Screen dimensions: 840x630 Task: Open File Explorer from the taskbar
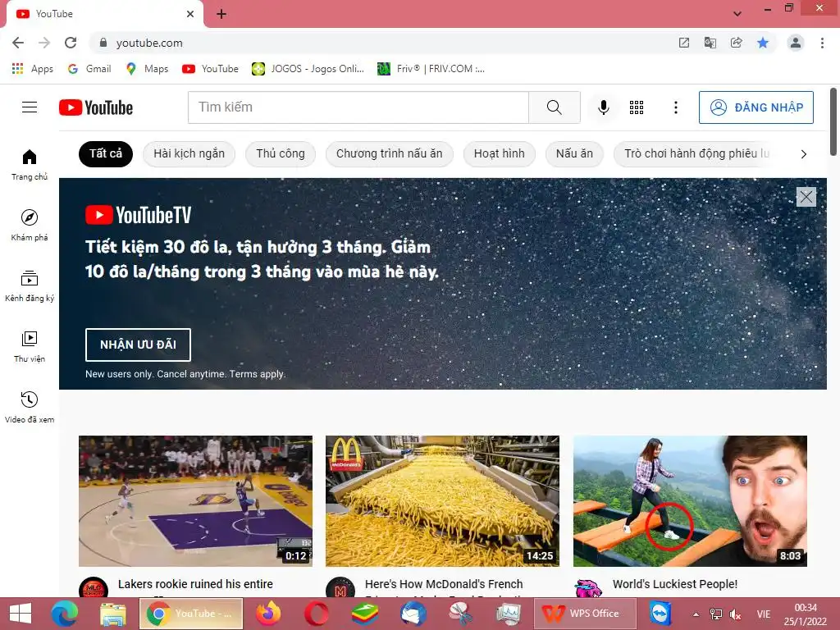pos(113,614)
